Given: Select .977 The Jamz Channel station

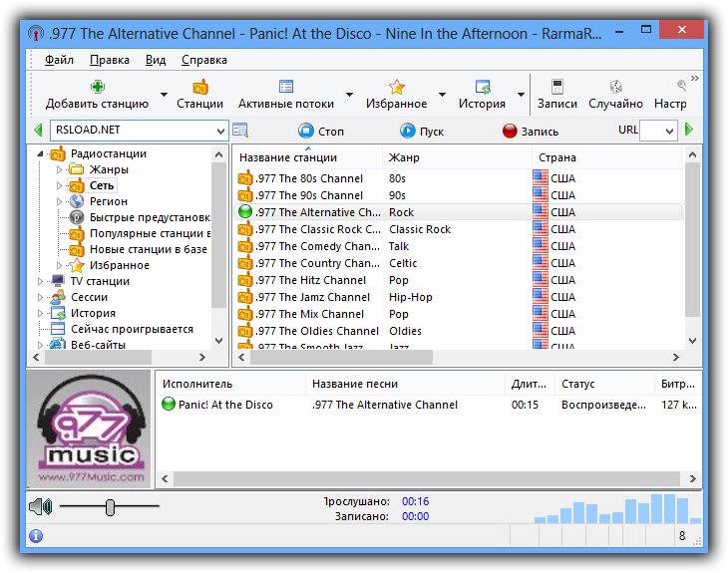Looking at the screenshot, I should 458,297.
